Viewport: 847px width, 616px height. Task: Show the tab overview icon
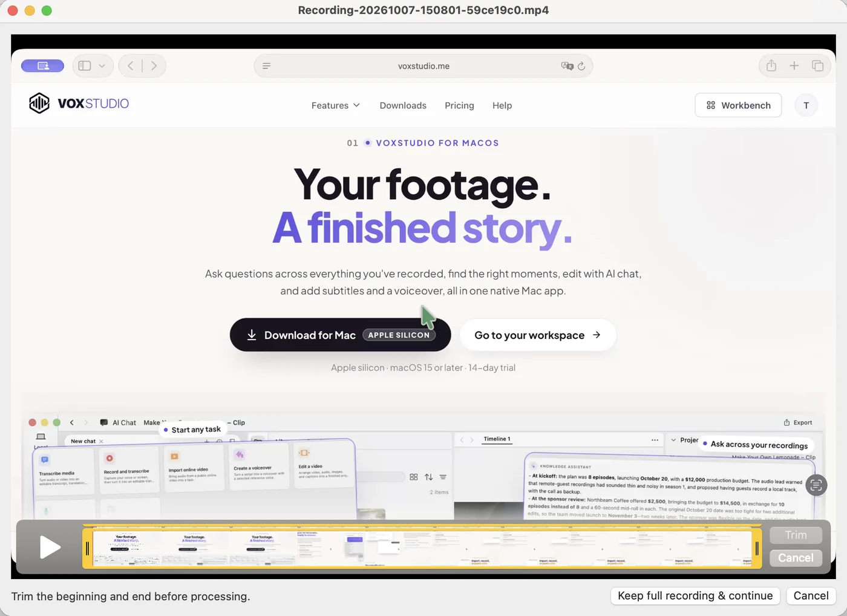(817, 66)
